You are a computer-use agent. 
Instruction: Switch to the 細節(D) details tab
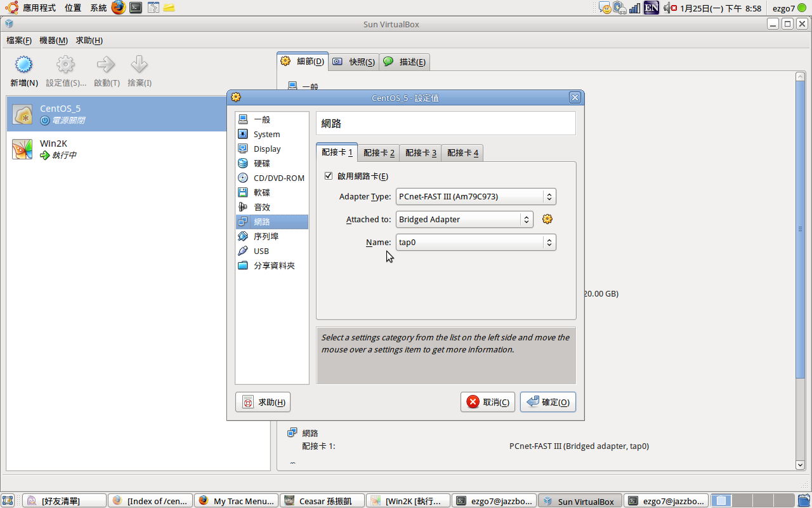pyautogui.click(x=303, y=62)
